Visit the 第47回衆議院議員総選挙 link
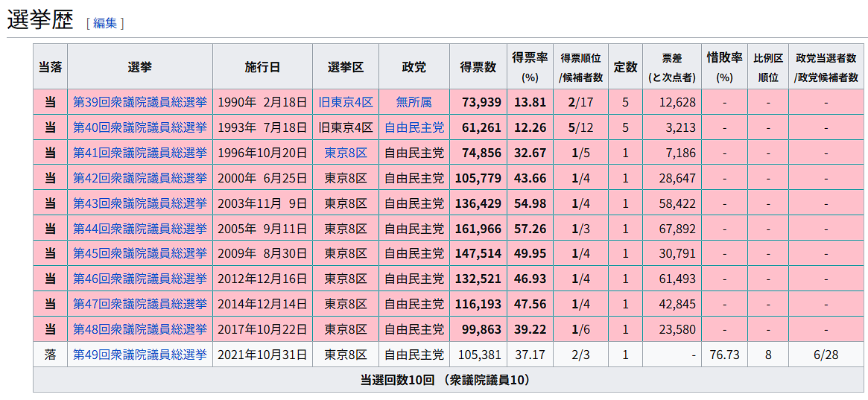 pyautogui.click(x=140, y=304)
